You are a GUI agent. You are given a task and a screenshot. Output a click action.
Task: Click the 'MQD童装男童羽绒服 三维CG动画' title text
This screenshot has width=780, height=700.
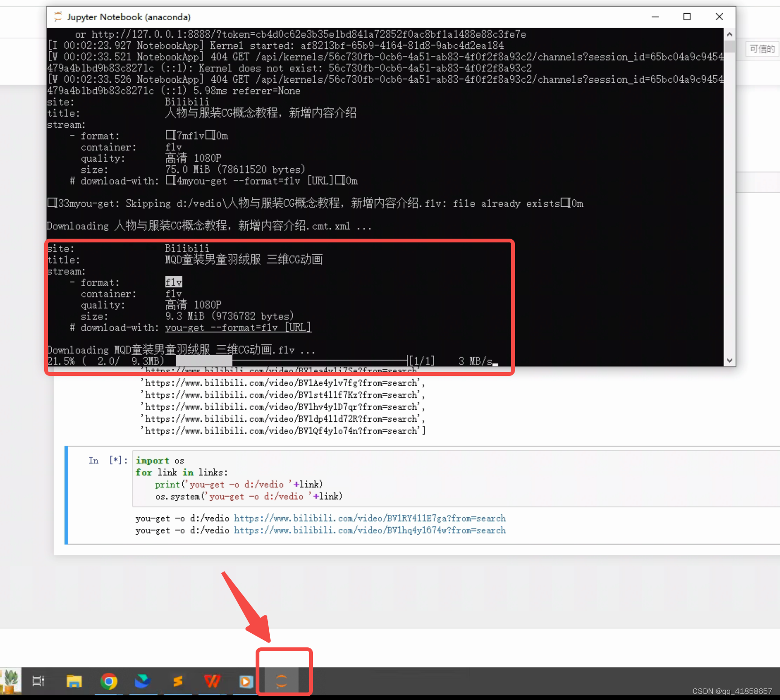point(244,259)
